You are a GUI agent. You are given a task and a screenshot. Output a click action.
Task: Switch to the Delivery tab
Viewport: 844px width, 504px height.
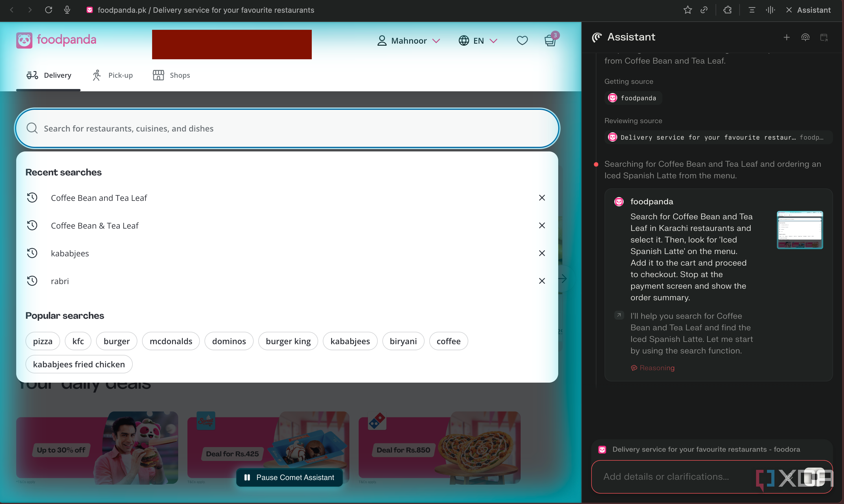48,75
